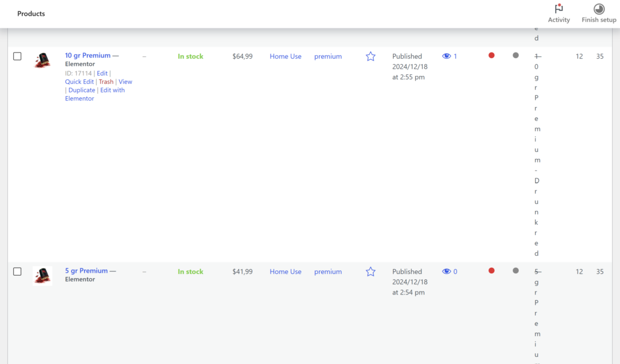
Task: Open Home Use category in 10 gr Premium row
Action: coord(286,56)
